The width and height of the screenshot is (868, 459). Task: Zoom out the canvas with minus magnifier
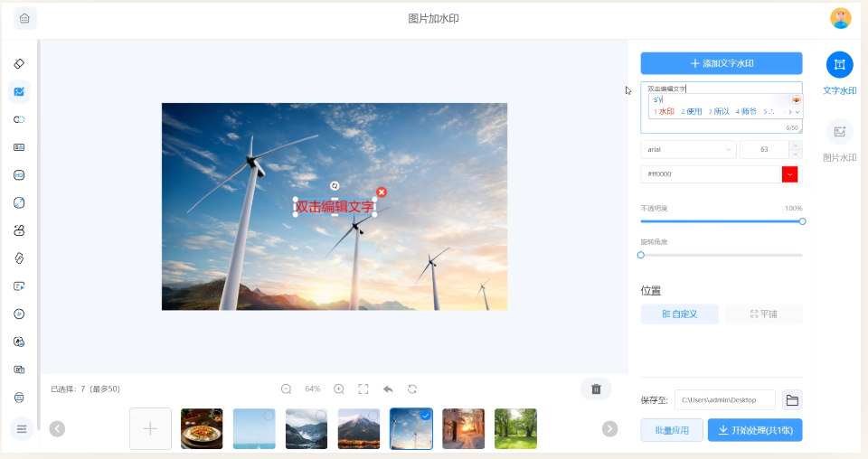click(287, 389)
